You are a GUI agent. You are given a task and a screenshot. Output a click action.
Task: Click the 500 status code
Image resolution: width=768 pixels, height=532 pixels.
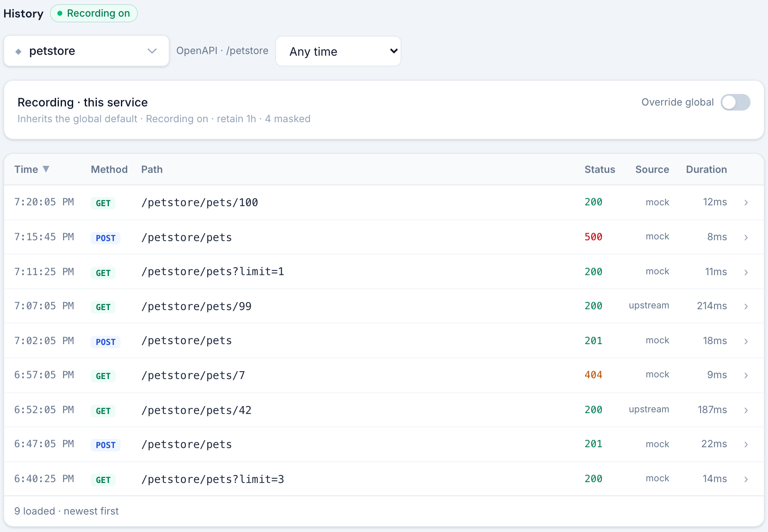pos(593,237)
